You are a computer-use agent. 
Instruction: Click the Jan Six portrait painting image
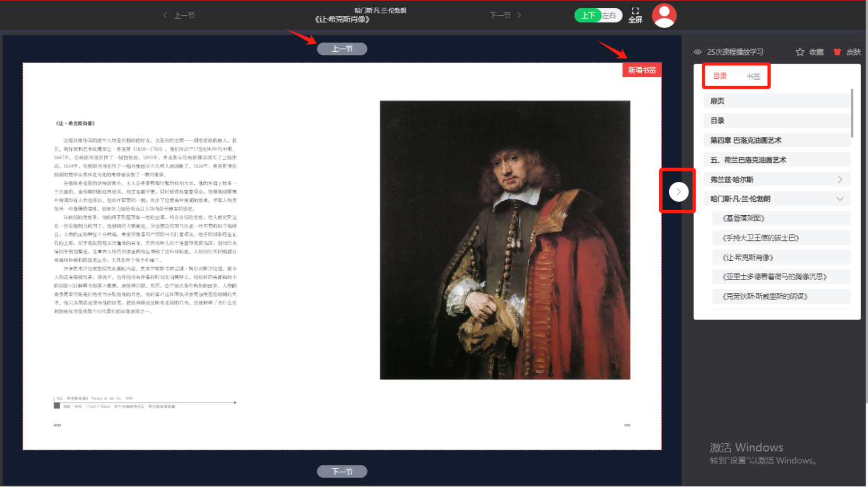pyautogui.click(x=505, y=240)
